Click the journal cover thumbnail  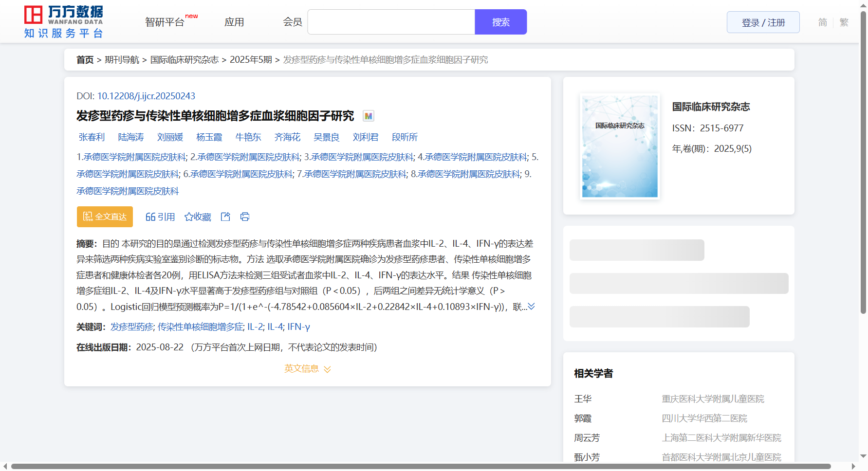(620, 146)
